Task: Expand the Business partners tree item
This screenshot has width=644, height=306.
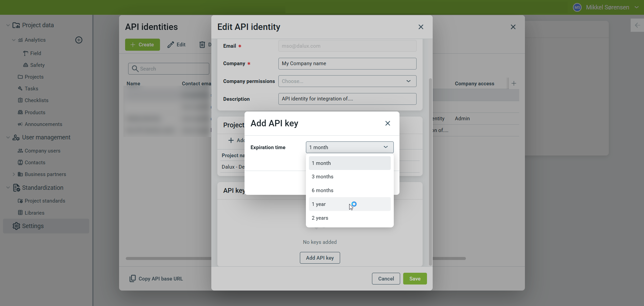Action: click(13, 174)
